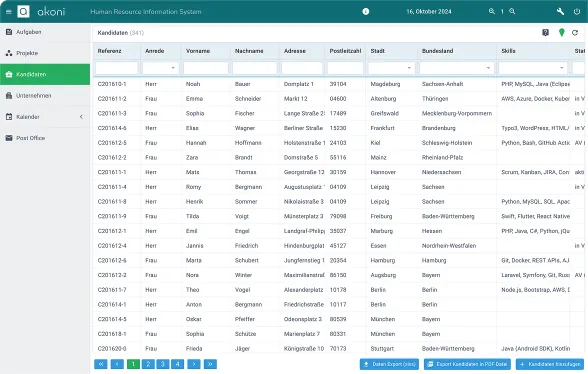Go to previous page button

(x=117, y=364)
